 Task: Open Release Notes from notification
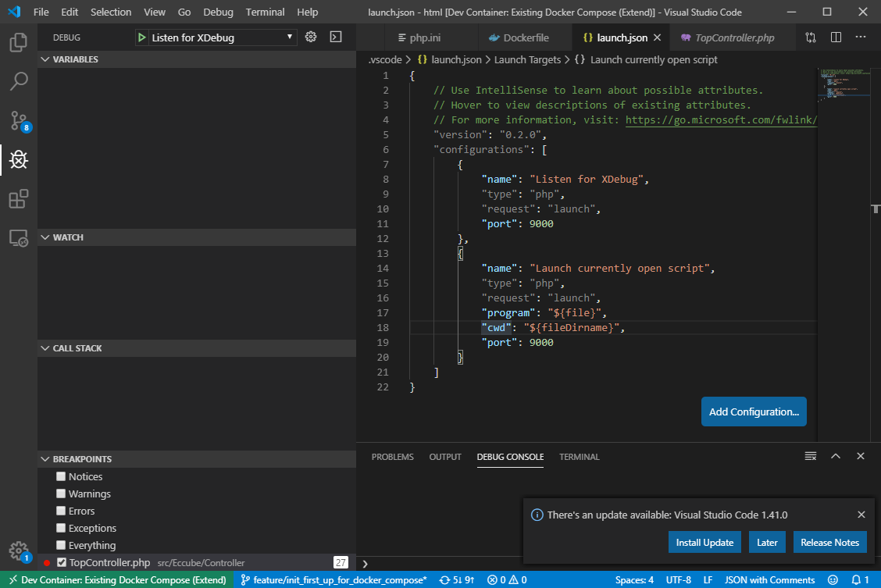(829, 543)
